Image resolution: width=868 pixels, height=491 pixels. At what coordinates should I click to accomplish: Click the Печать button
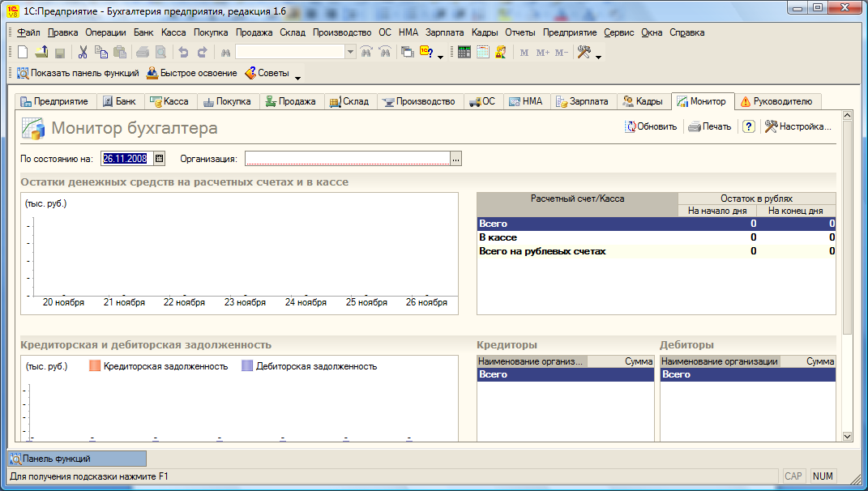point(710,126)
